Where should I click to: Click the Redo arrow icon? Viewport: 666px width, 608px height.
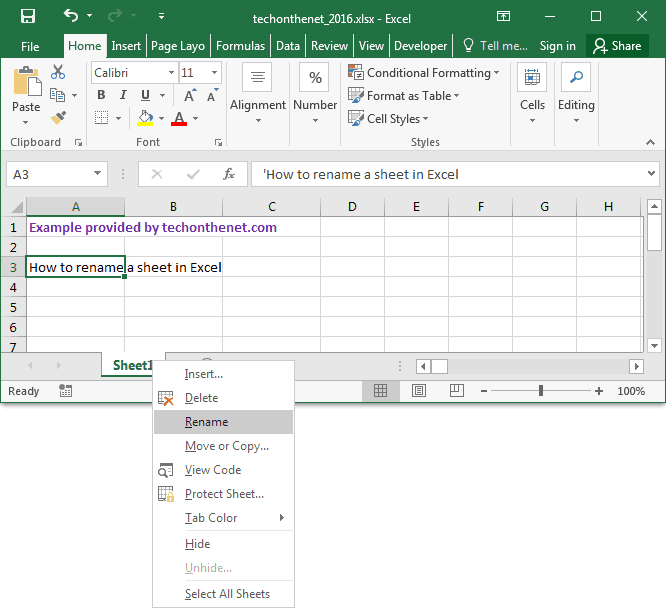(115, 16)
